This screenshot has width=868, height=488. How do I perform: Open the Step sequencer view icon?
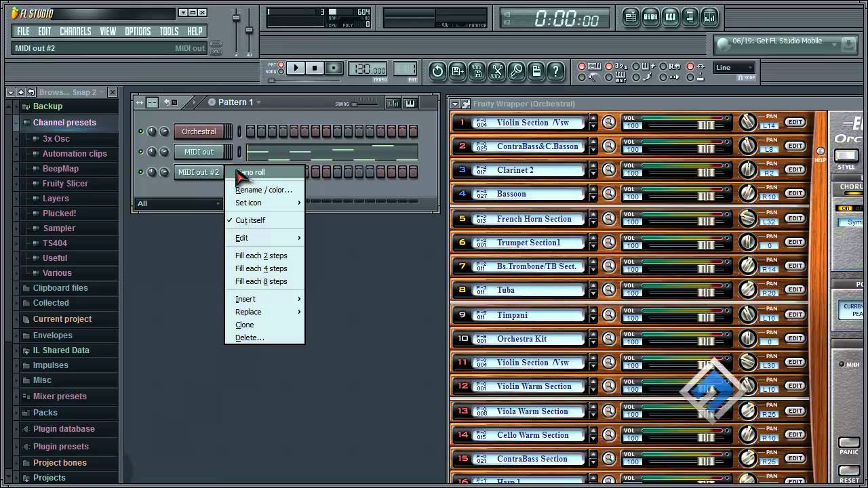click(x=650, y=18)
